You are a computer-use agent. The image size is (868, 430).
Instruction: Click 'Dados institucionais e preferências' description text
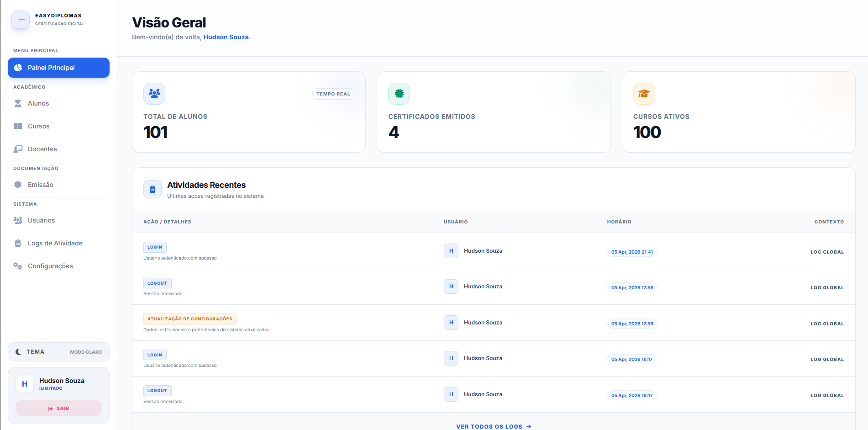[x=206, y=329]
